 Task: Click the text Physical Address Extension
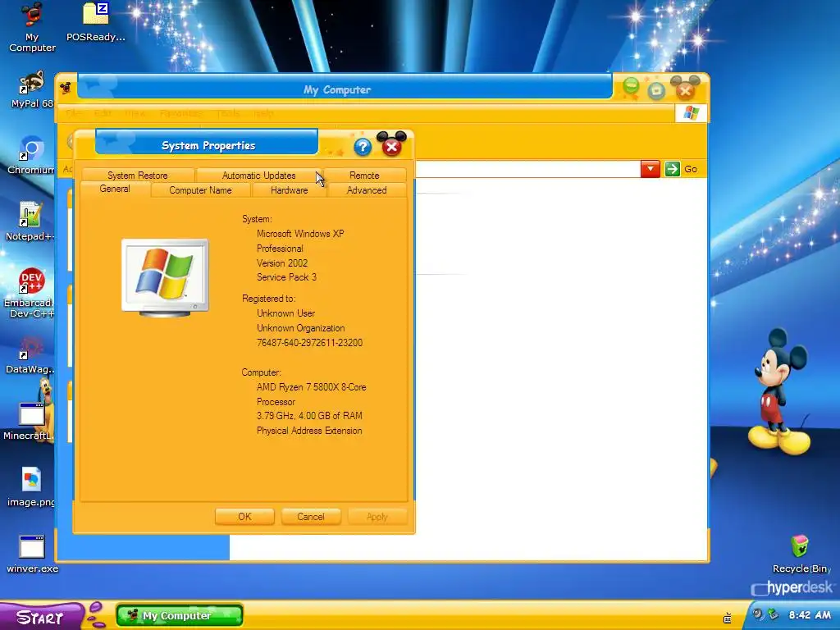(x=309, y=431)
